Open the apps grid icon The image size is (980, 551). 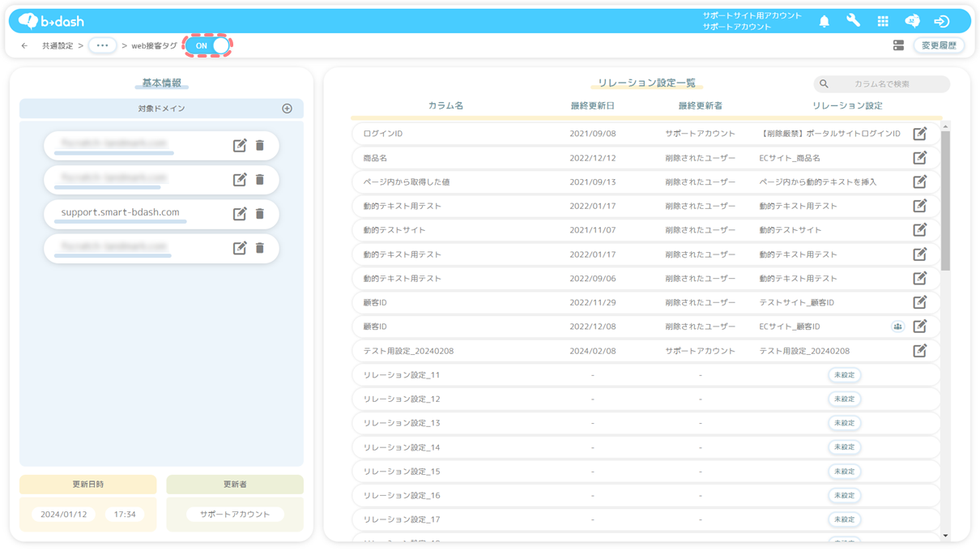click(x=883, y=21)
